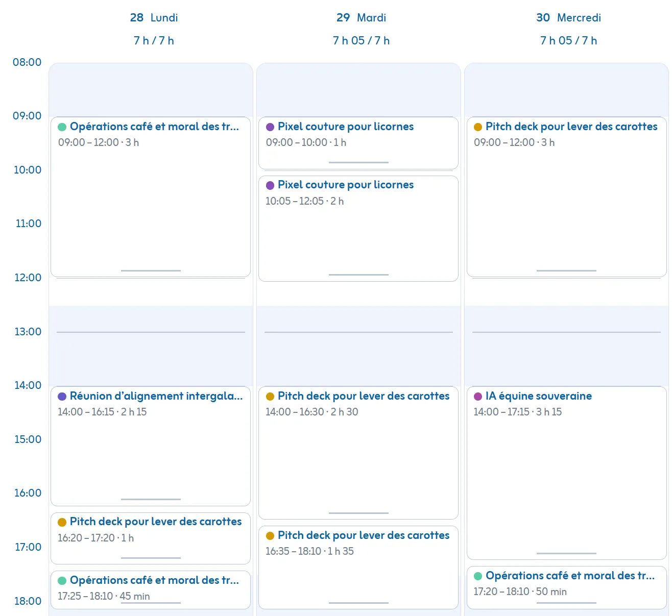Click the 16:35 – 18:10 · 1 h 35 time text
The image size is (672, 616).
pyautogui.click(x=309, y=551)
